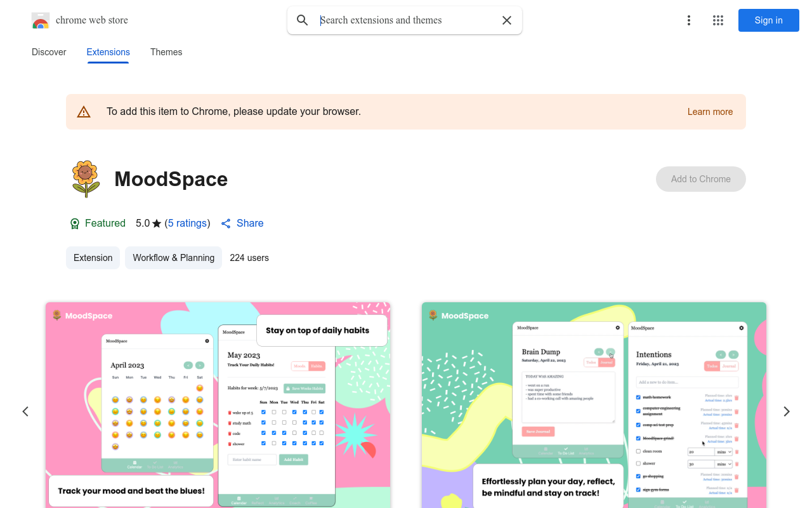
Task: Click the Featured badge icon
Action: point(75,224)
